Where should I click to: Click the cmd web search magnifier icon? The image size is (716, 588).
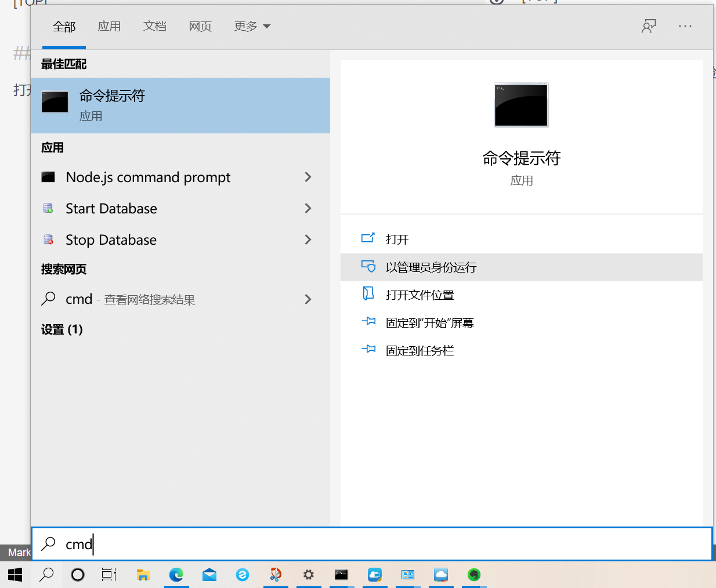point(49,299)
